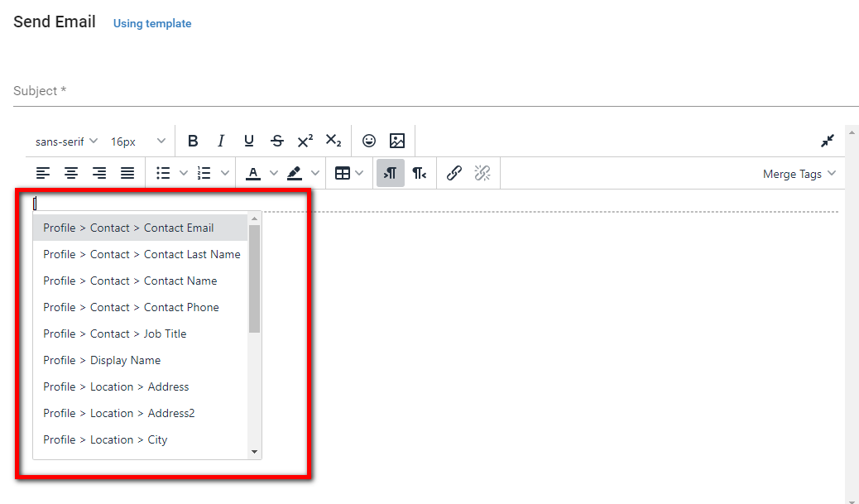Screen dimensions: 859x504
Task: Select Profile > Contact > Contact Email
Action: [x=128, y=228]
